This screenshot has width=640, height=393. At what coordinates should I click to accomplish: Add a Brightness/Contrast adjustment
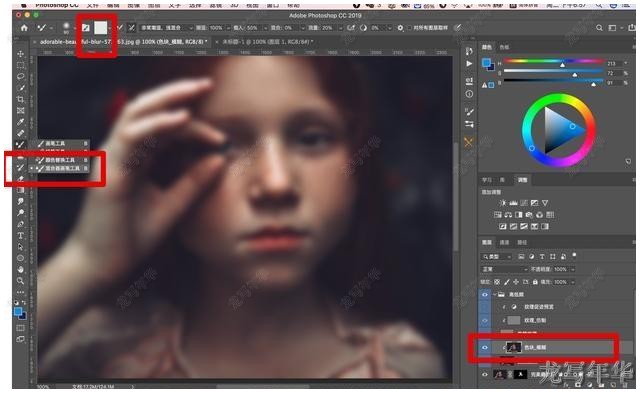coord(503,203)
